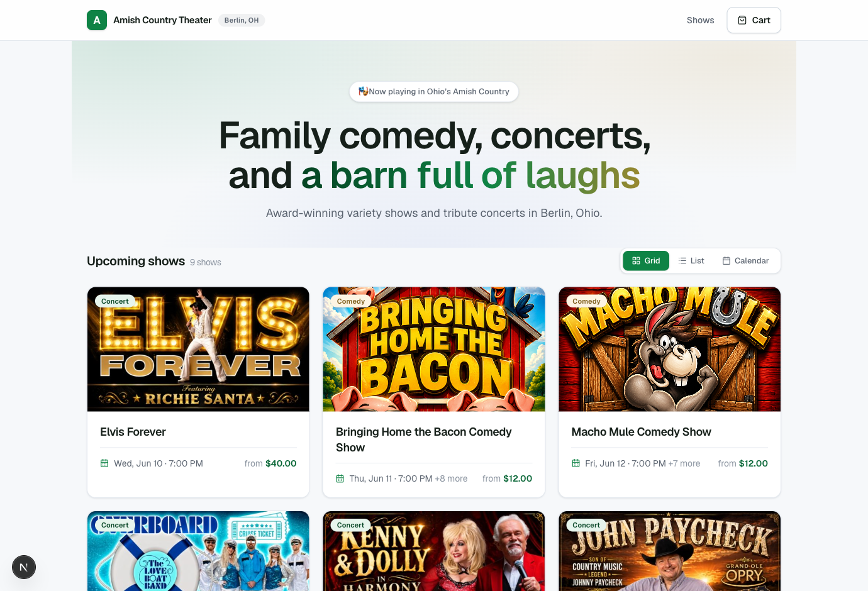Click Concert tag on Overboard card
Screen dimensions: 868x591
point(115,525)
